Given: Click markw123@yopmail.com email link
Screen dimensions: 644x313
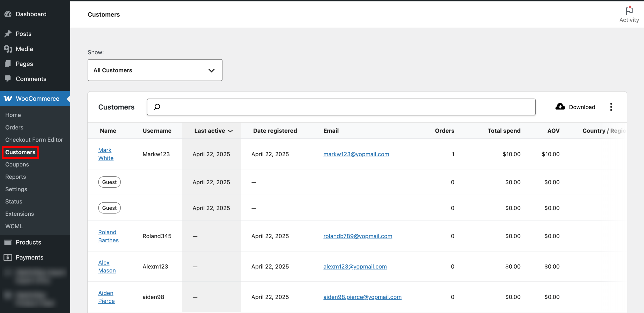Looking at the screenshot, I should click(x=356, y=154).
